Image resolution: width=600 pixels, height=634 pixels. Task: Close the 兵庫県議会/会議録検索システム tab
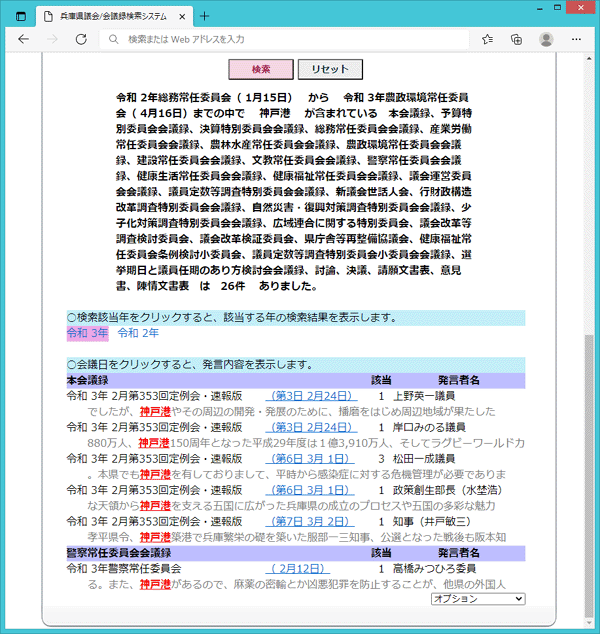coord(182,17)
